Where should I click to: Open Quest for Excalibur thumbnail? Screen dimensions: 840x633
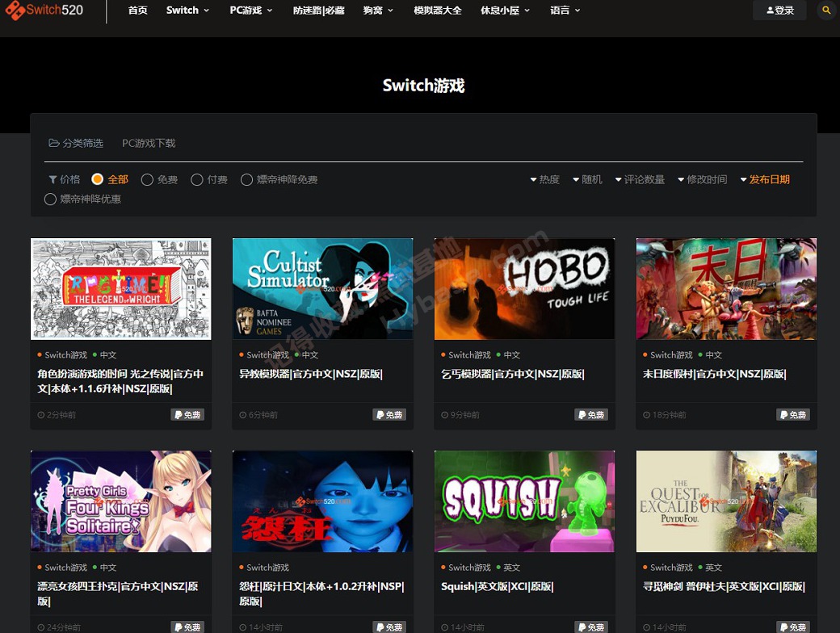[726, 501]
